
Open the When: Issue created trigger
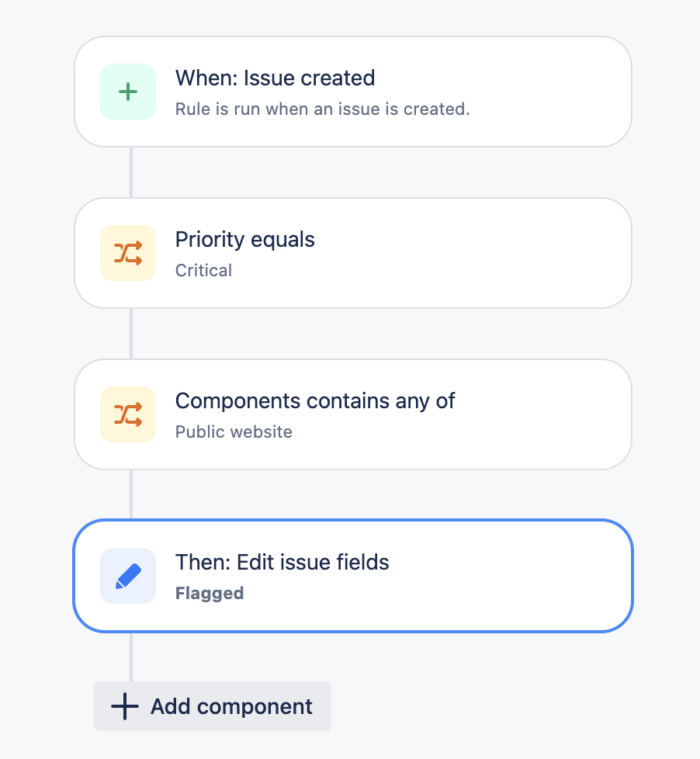coord(353,92)
